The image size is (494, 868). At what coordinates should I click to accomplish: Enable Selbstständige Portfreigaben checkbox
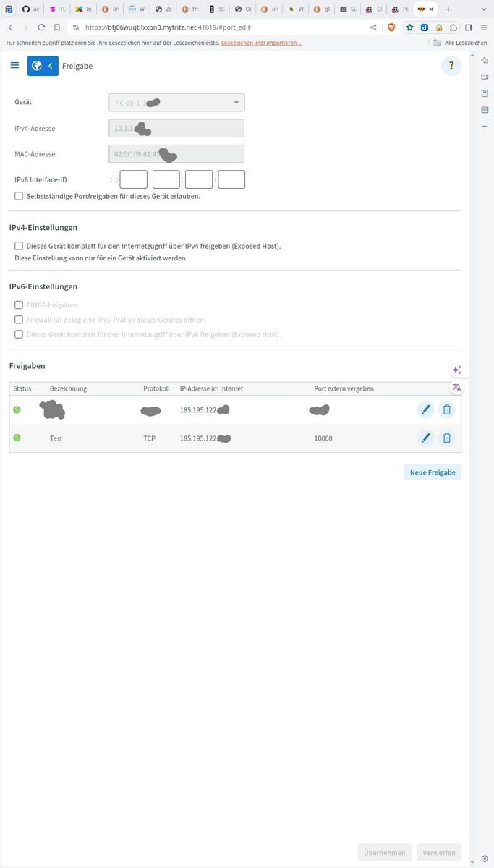[x=19, y=196]
